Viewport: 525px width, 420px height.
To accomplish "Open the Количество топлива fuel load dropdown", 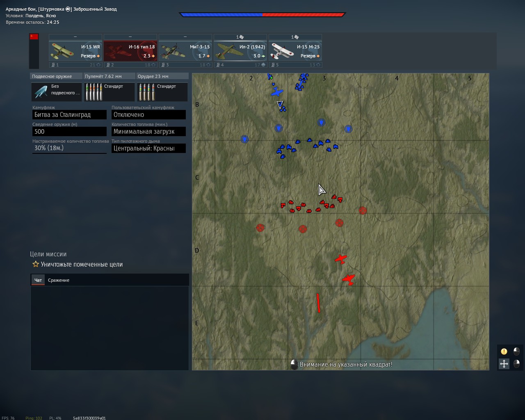I will 148,132.
